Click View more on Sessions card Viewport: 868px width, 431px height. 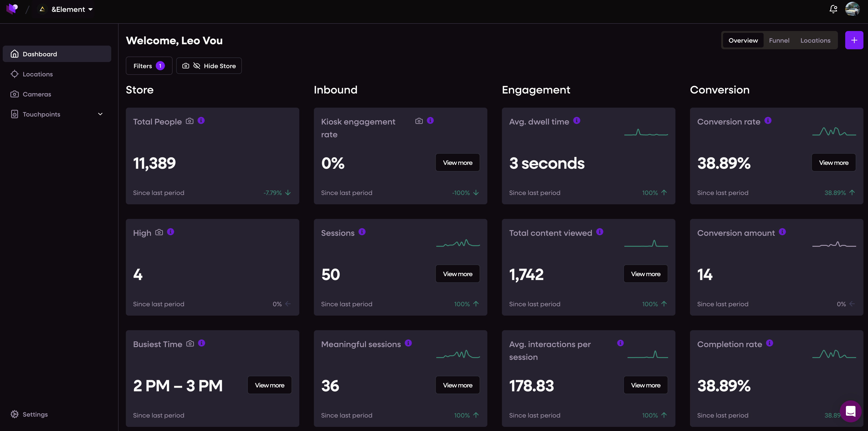(457, 274)
